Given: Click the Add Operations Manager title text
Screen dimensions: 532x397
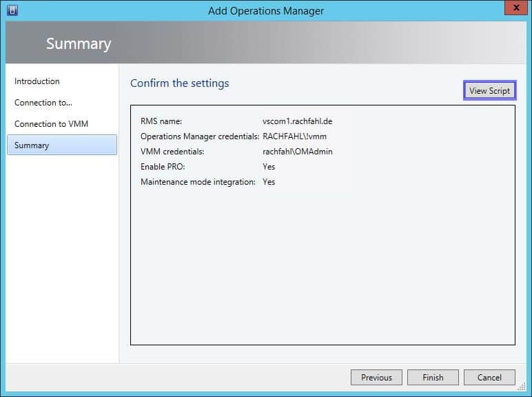Looking at the screenshot, I should coord(266,11).
